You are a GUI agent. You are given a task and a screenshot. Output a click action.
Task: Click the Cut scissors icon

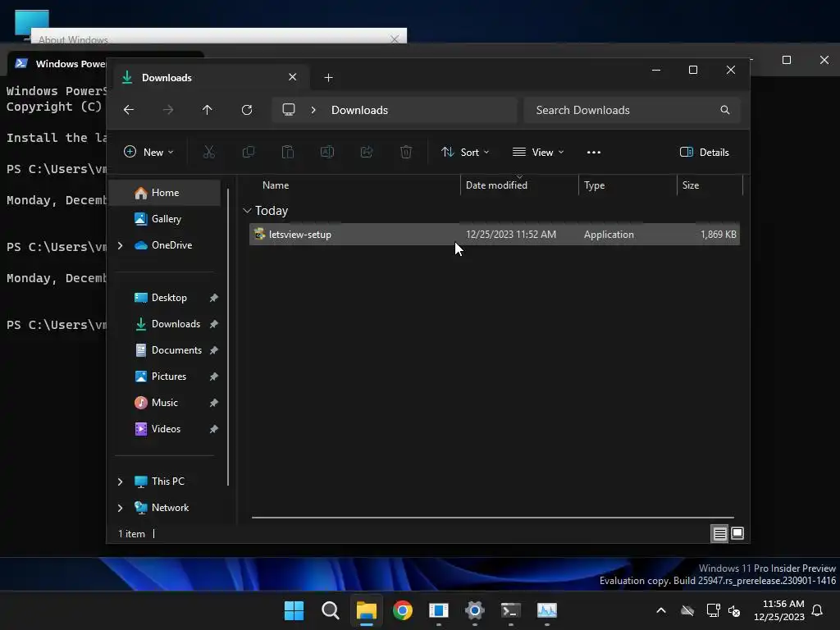(x=209, y=152)
